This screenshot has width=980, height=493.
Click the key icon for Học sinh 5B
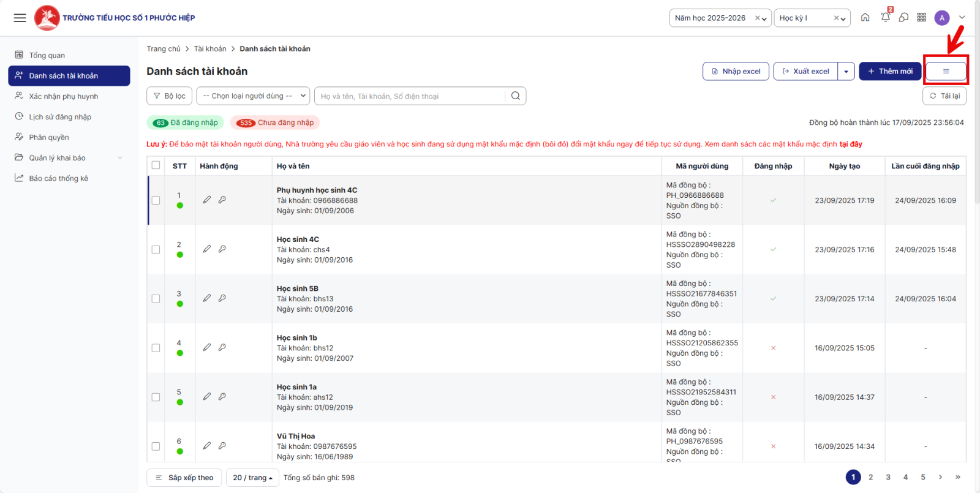coord(222,298)
